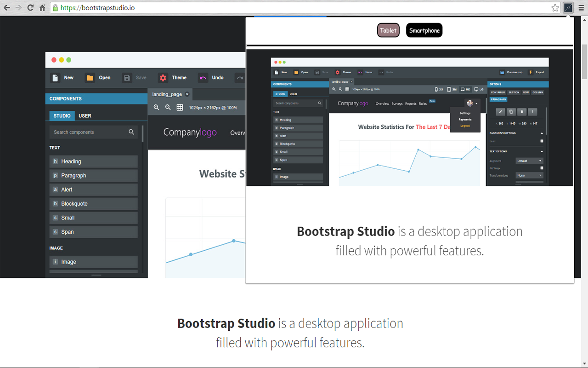The width and height of the screenshot is (588, 368).
Task: Click the duplicate icon beside the pencil icon
Action: pos(511,112)
